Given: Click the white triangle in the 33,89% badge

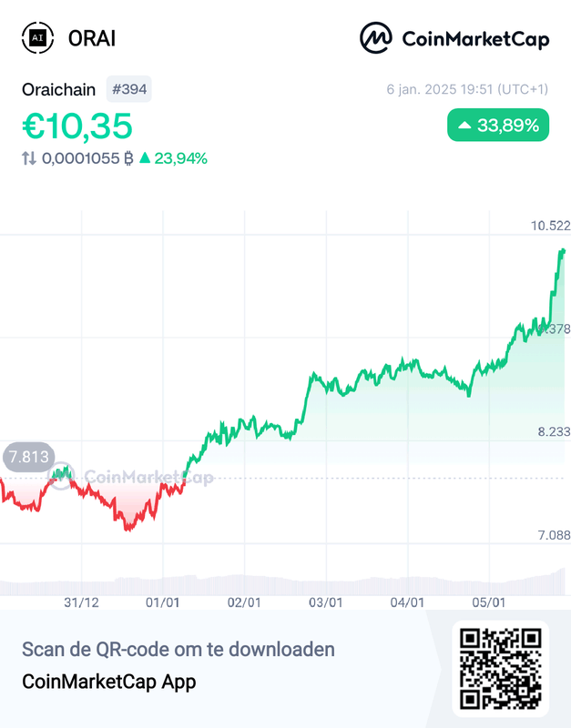Looking at the screenshot, I should (x=464, y=126).
